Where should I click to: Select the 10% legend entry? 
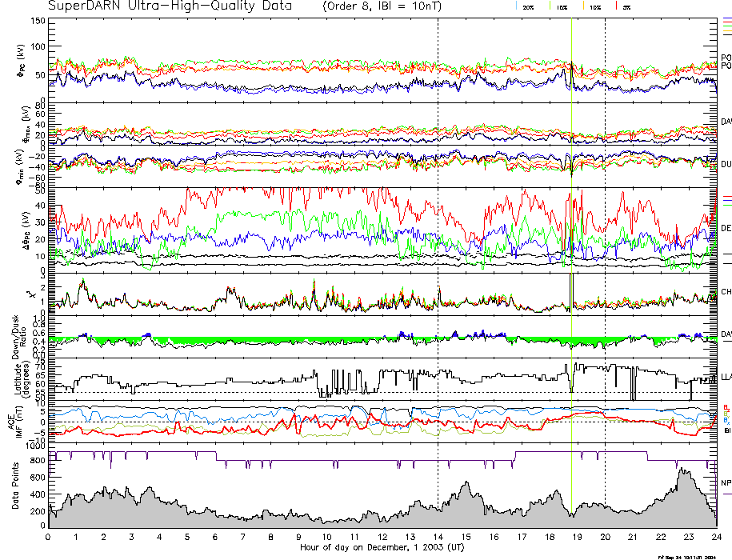594,7
